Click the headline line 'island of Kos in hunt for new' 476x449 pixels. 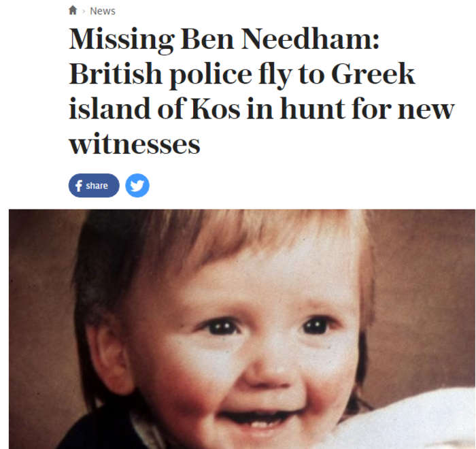[x=262, y=109]
